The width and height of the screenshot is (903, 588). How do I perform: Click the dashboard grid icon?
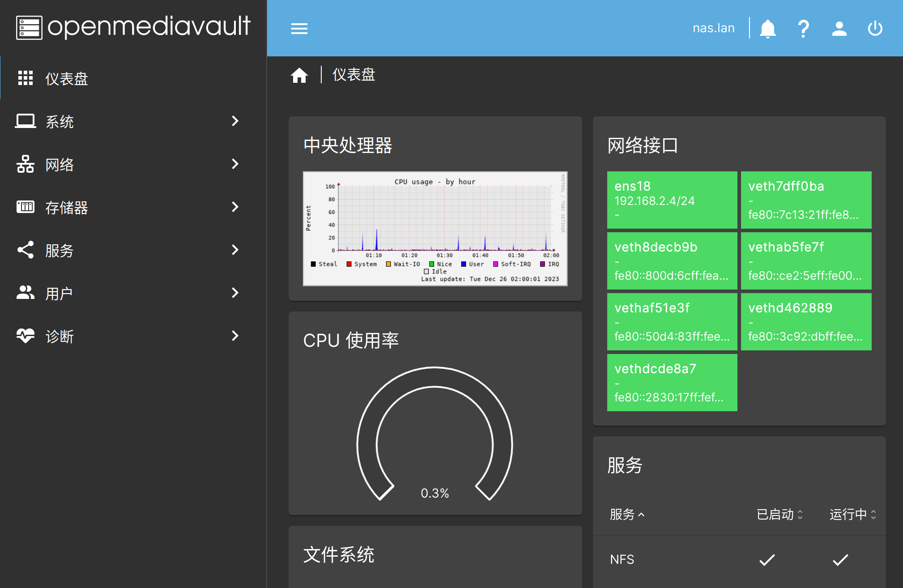point(26,78)
